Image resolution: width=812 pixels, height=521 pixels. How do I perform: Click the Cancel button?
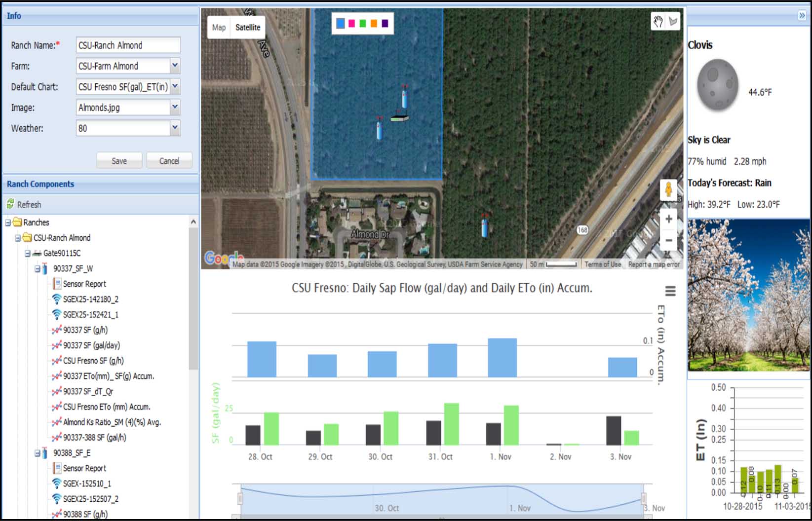[169, 161]
